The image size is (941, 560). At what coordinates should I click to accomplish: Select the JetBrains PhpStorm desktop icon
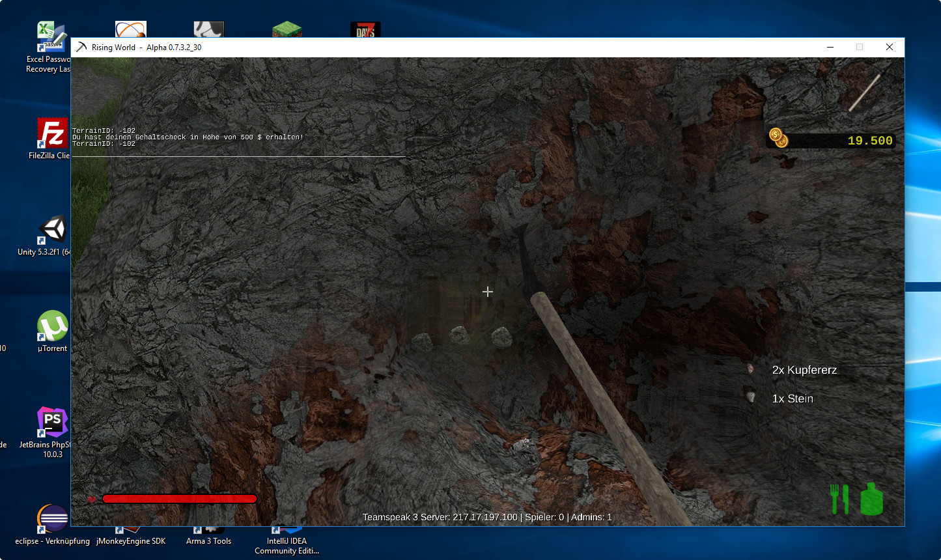tap(52, 423)
